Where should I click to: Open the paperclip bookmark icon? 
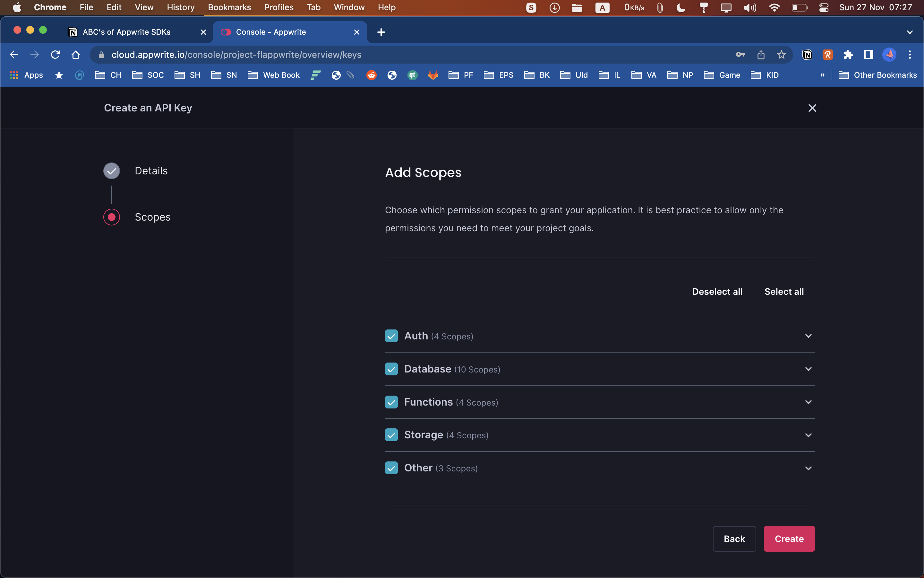[350, 75]
